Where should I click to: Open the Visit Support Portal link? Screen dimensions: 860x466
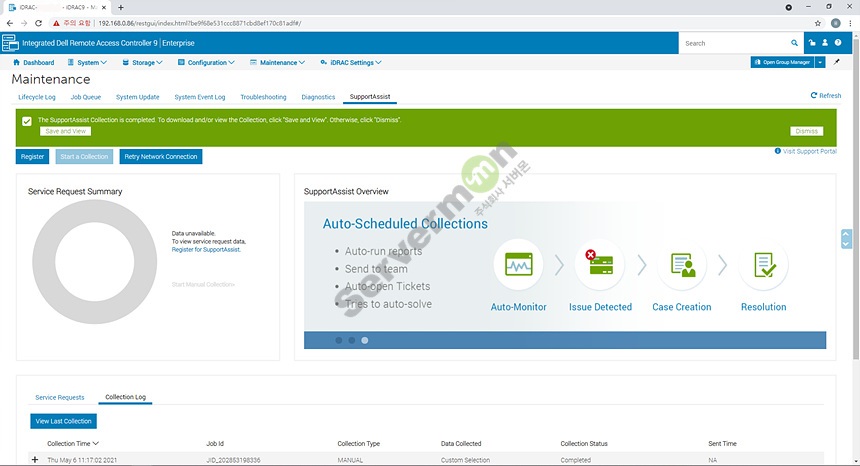pyautogui.click(x=806, y=151)
